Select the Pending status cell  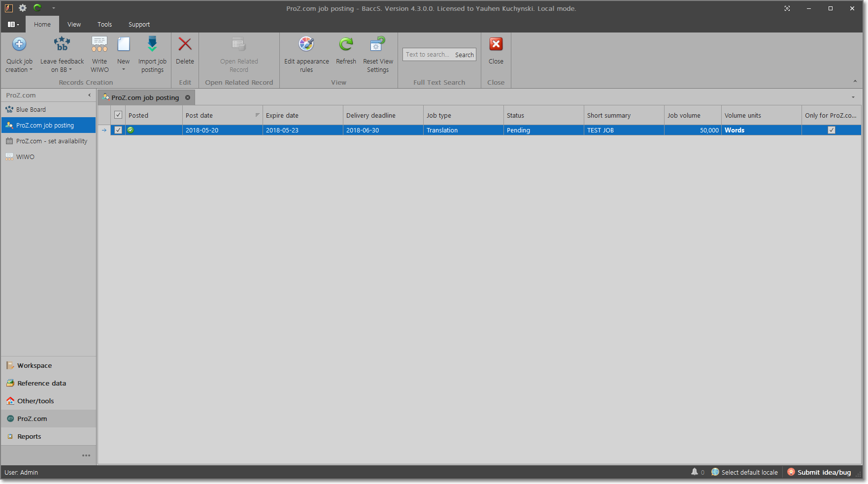[543, 130]
